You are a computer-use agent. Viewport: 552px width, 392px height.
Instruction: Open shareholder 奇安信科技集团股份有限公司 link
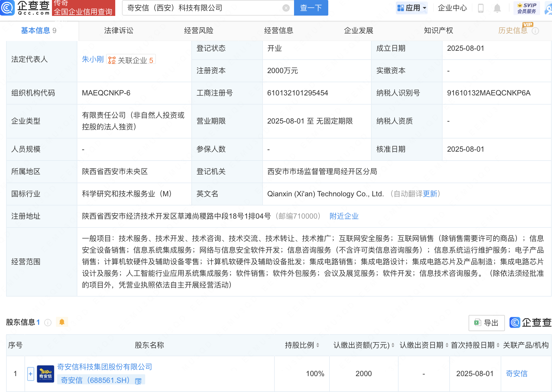pos(105,367)
